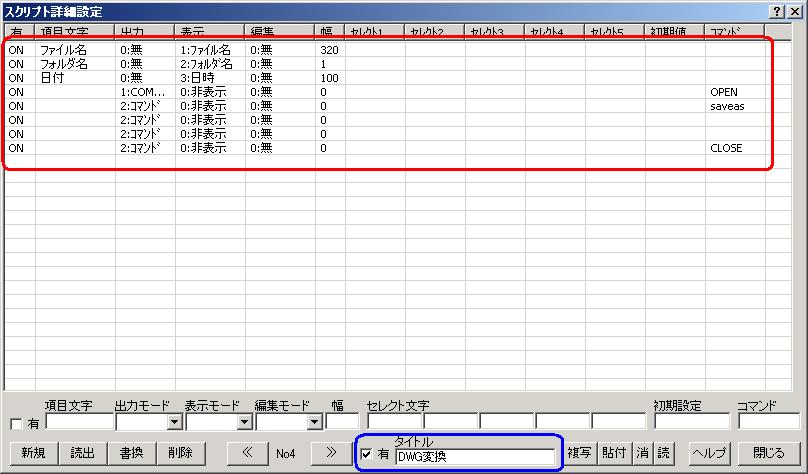Click the 閉じる button

769,453
